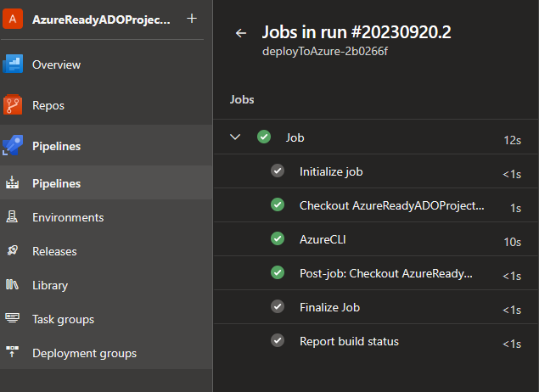Click the plus add button
Viewport: 539px width, 392px height.
tap(192, 19)
